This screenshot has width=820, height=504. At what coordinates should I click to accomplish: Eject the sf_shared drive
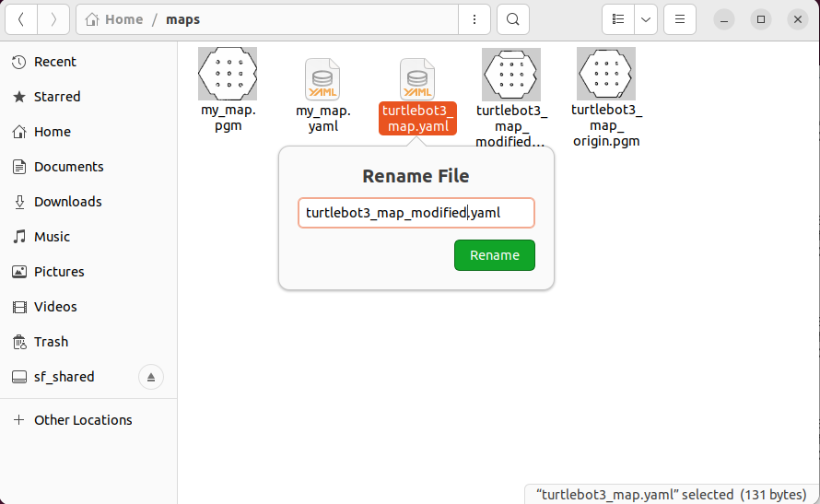point(151,377)
